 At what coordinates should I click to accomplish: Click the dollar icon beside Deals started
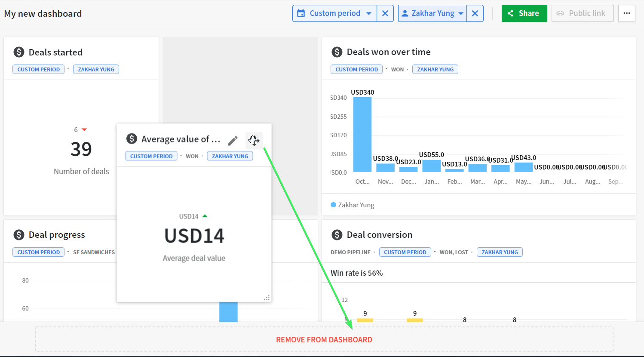click(x=19, y=52)
